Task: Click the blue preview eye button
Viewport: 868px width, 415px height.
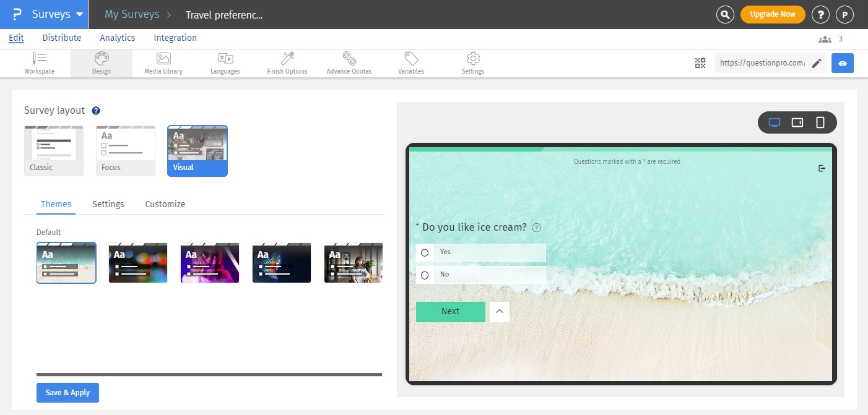Action: tap(843, 63)
